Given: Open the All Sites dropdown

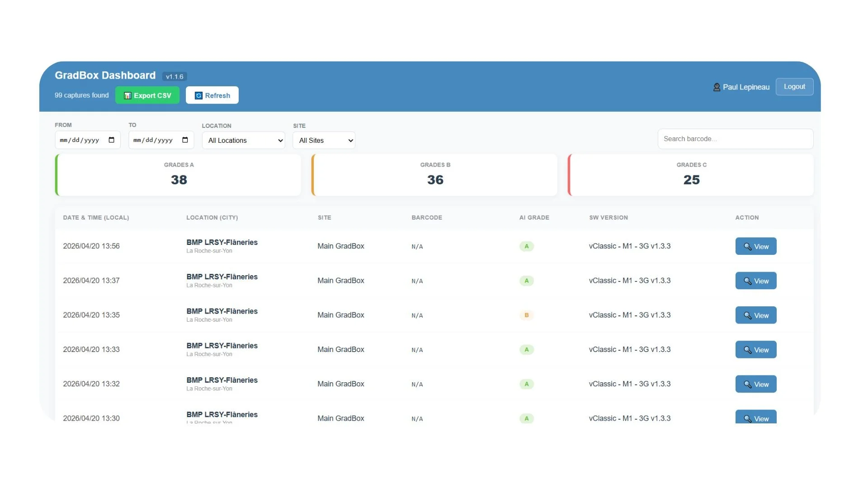Looking at the screenshot, I should (324, 141).
